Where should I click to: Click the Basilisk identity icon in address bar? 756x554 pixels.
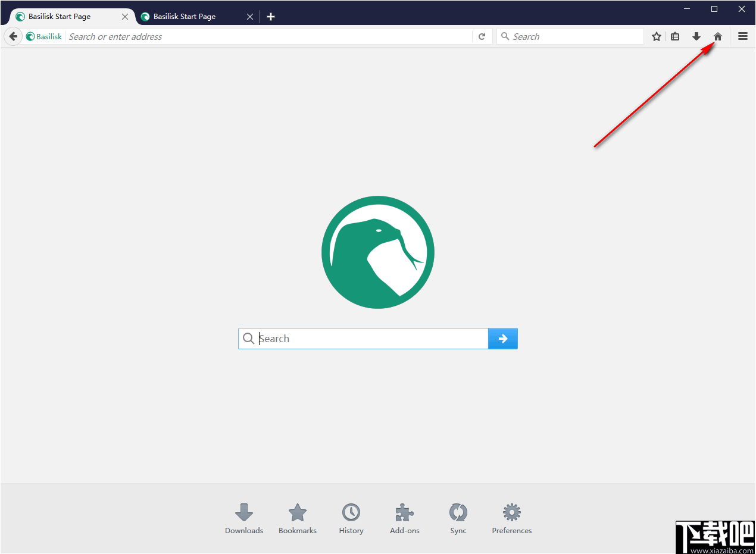pyautogui.click(x=30, y=36)
